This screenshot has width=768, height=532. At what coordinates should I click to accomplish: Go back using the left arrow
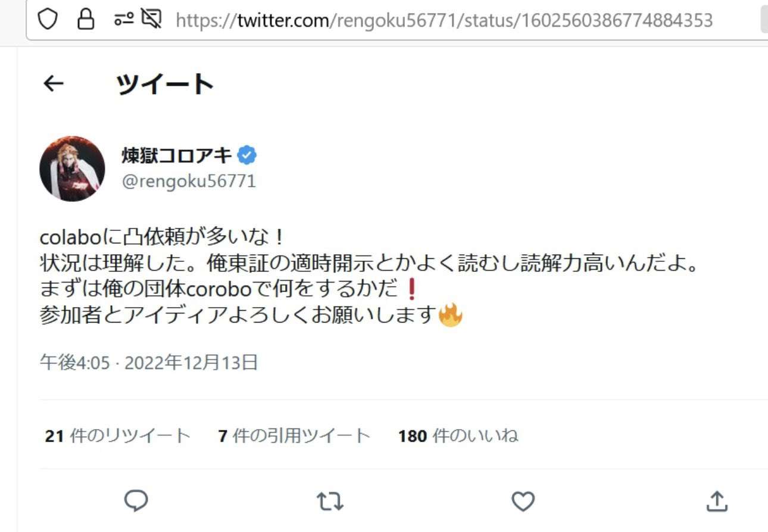pos(54,84)
